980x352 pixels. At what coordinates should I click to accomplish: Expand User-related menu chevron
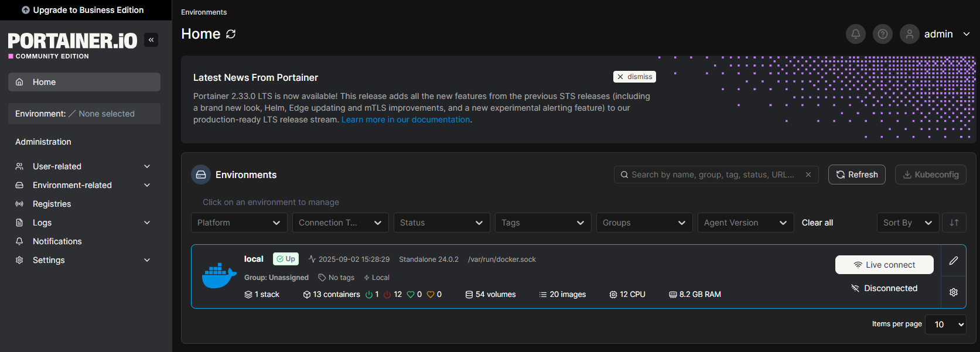click(x=147, y=166)
